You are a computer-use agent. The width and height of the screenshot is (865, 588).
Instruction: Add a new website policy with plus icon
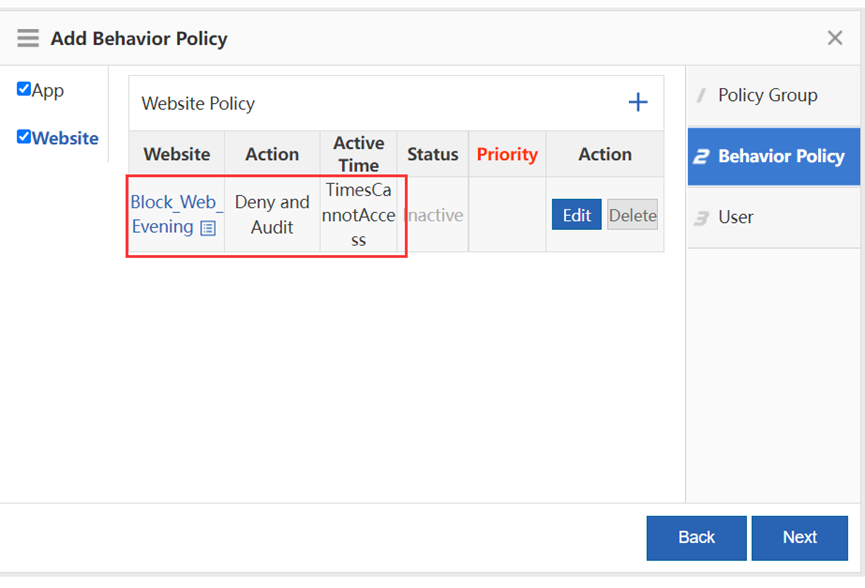point(638,103)
